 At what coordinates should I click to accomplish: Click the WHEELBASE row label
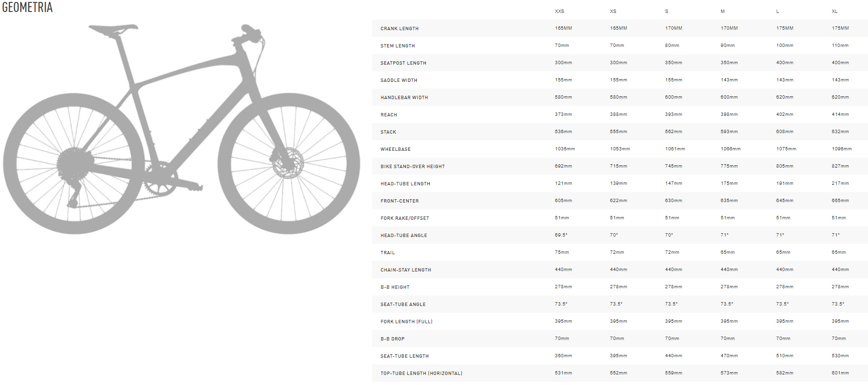pos(396,149)
